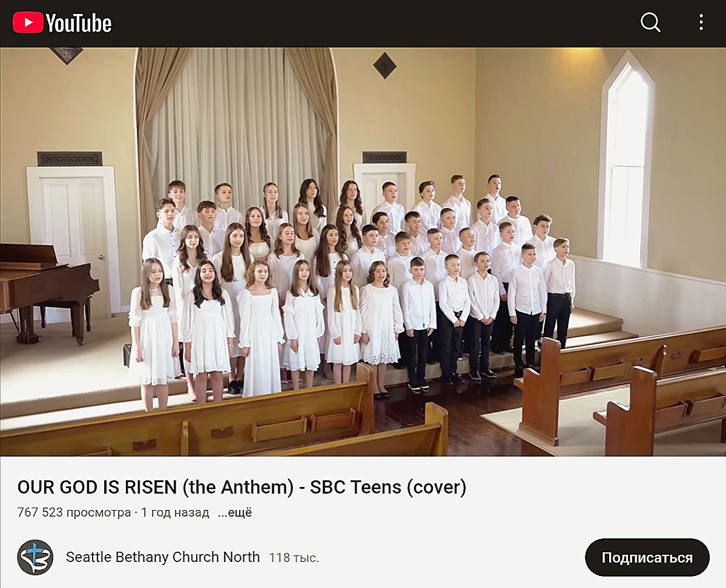Click the SBC Teens (cover) part of title
This screenshot has height=588, width=726.
click(x=388, y=487)
